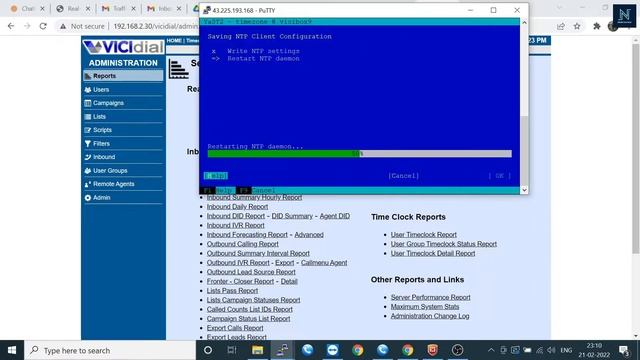The width and height of the screenshot is (640, 360).
Task: Click Cancel in the PuTTY YaST dialog
Action: point(404,176)
